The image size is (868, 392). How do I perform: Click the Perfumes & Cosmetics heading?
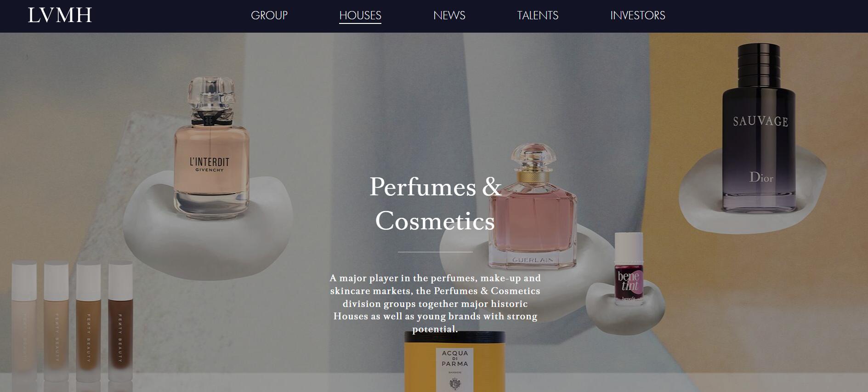click(435, 204)
